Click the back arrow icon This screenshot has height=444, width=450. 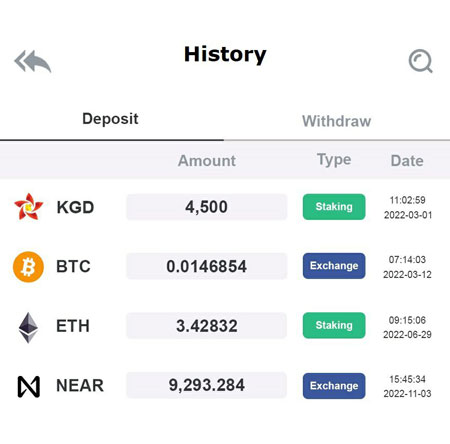[x=33, y=61]
